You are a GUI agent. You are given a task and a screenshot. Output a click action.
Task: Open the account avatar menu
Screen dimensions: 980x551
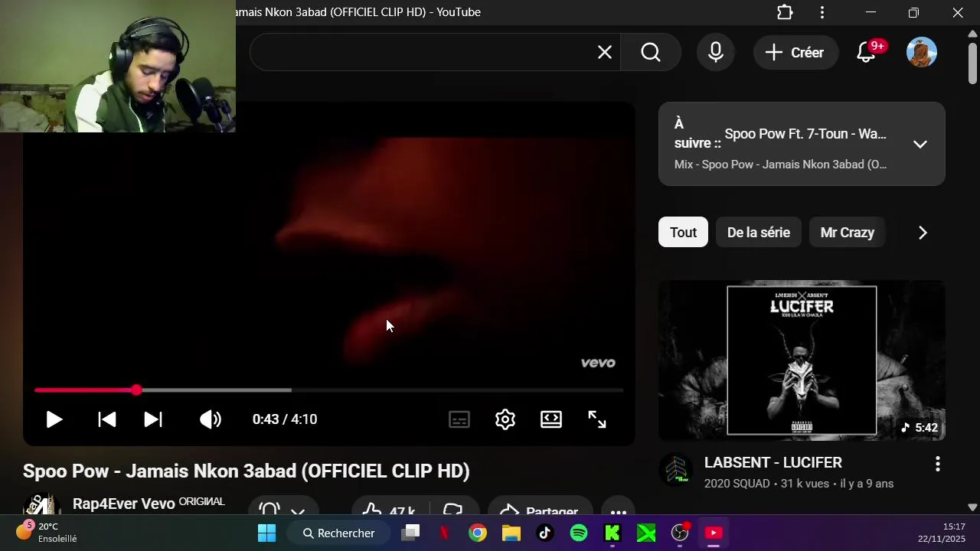point(922,52)
